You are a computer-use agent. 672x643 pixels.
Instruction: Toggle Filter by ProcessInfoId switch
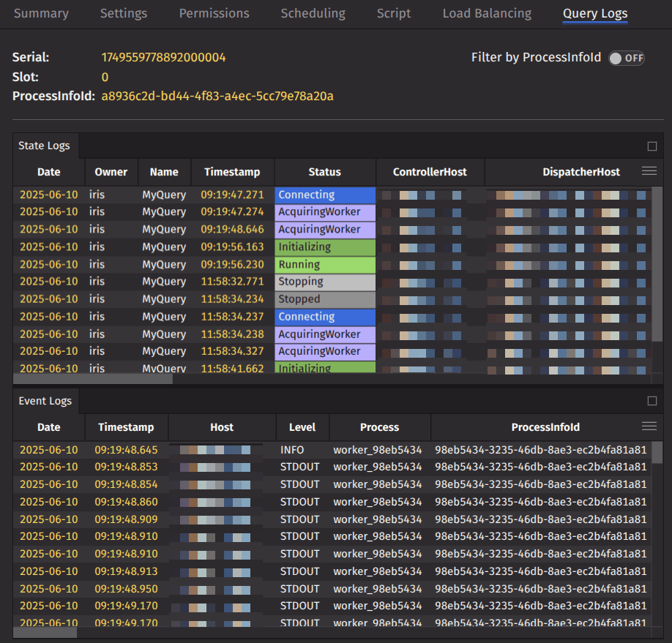point(627,58)
